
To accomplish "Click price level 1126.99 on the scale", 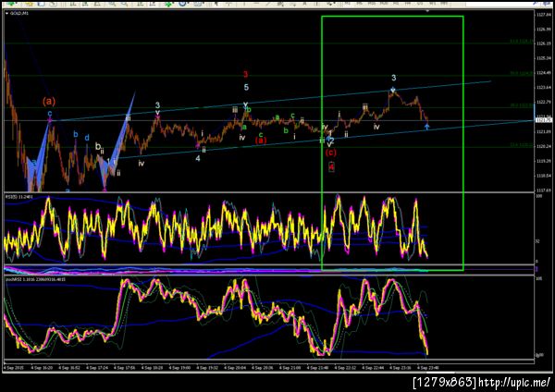I will 544,30.
